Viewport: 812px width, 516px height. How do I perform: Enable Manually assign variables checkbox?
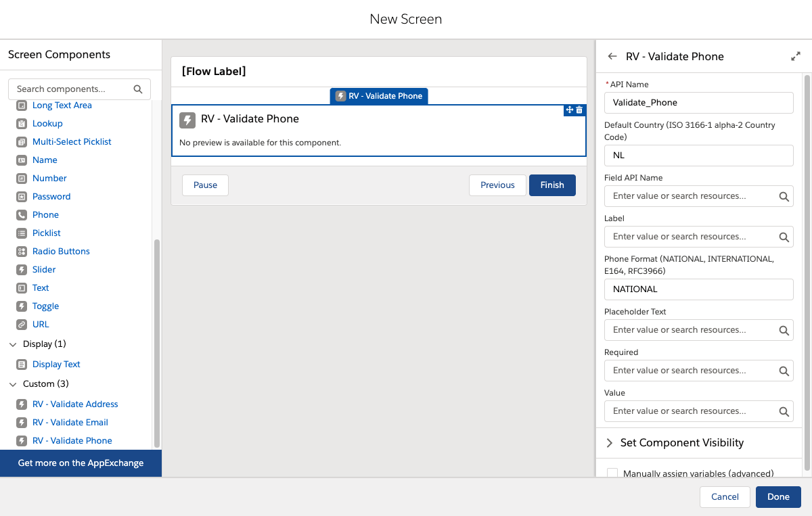(612, 473)
